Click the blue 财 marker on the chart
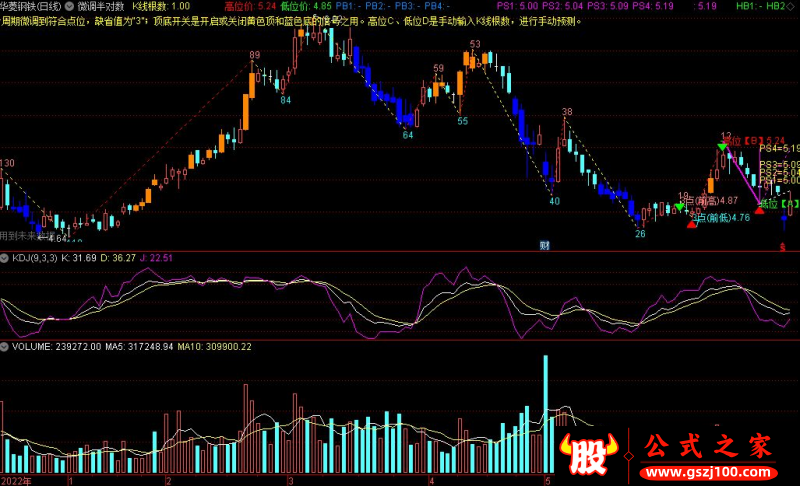The image size is (800, 486). [545, 244]
